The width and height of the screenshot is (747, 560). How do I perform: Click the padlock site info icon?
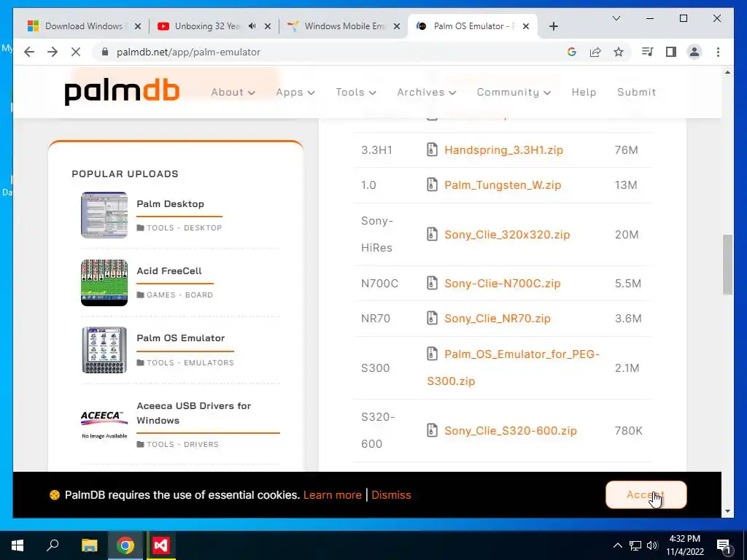105,52
